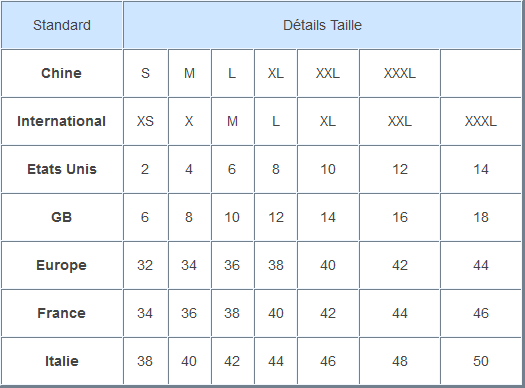
Task: Click the Etats Unis row label
Action: pyautogui.click(x=62, y=169)
